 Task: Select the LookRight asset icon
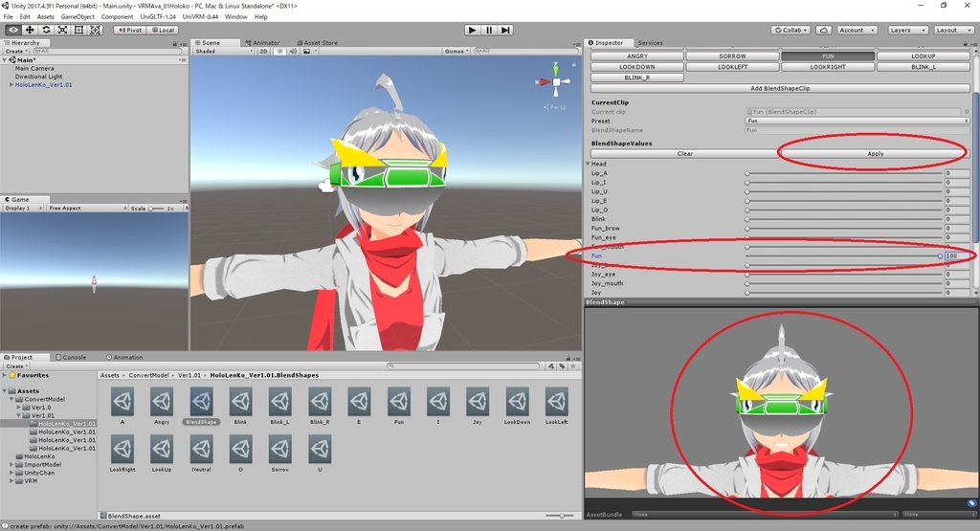[x=122, y=449]
